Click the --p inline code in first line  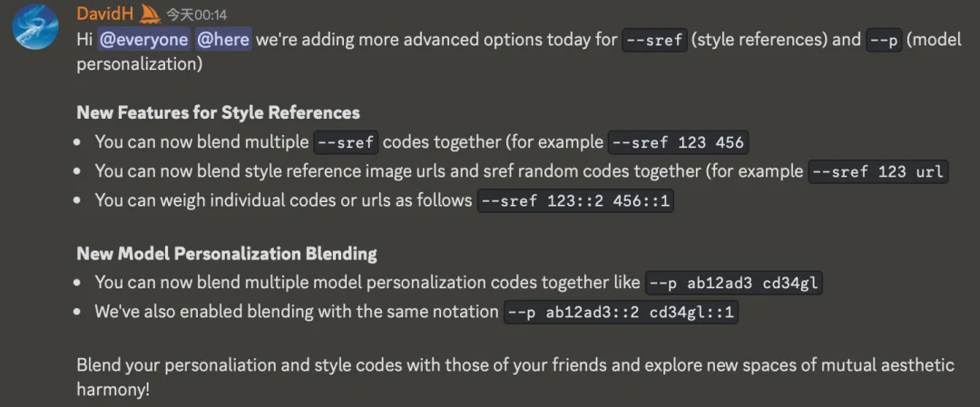click(x=885, y=41)
